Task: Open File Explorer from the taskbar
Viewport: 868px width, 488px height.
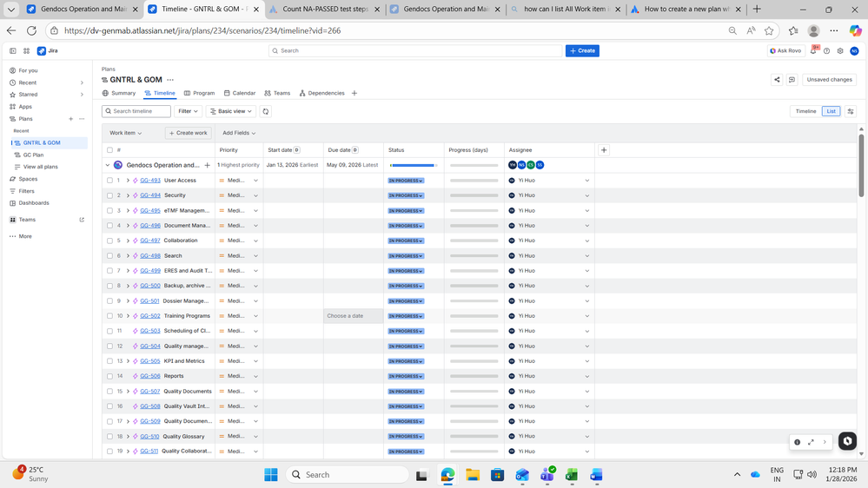Action: 472,475
